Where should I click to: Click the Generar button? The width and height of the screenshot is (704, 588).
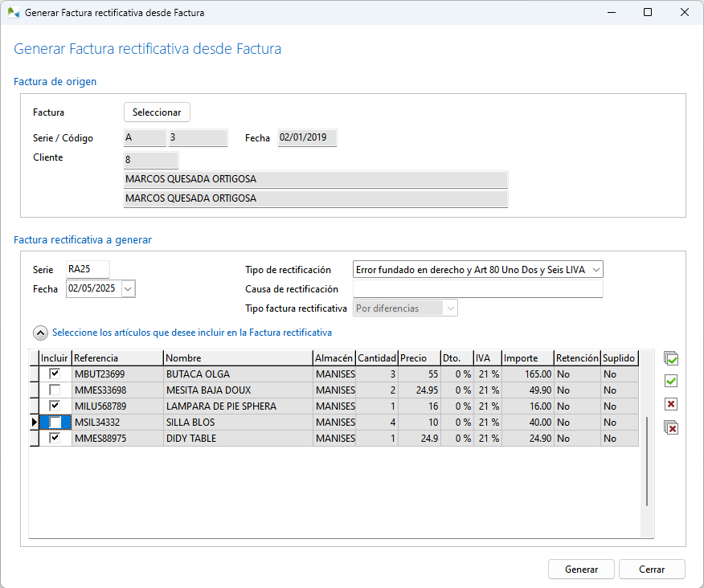tap(581, 570)
